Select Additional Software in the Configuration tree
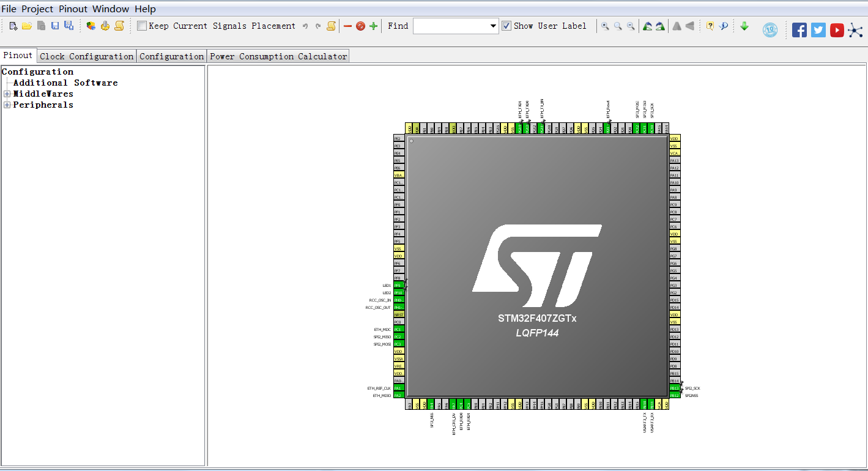This screenshot has height=471, width=868. [x=65, y=83]
